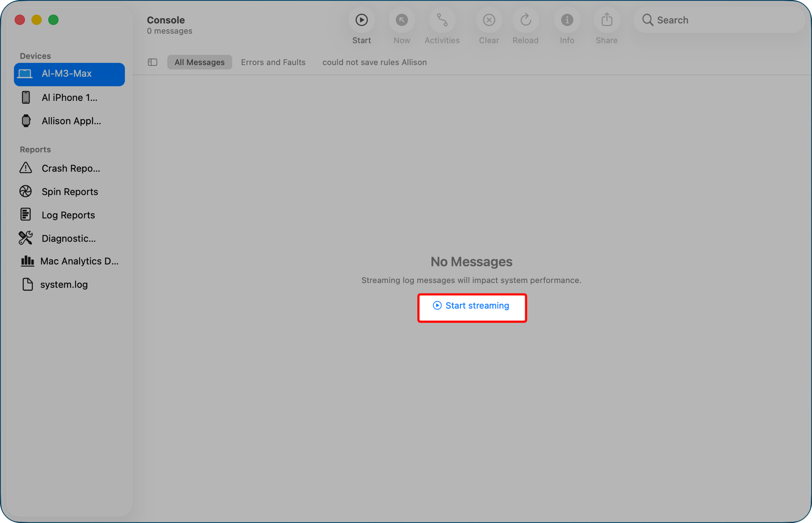Click the Now toolbar icon
This screenshot has width=812, height=523.
[401, 20]
